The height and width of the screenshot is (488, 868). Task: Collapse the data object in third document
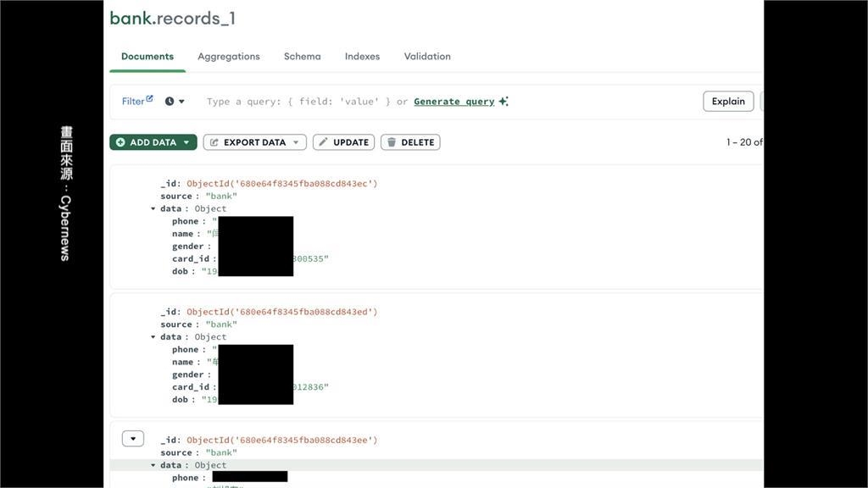pyautogui.click(x=153, y=465)
